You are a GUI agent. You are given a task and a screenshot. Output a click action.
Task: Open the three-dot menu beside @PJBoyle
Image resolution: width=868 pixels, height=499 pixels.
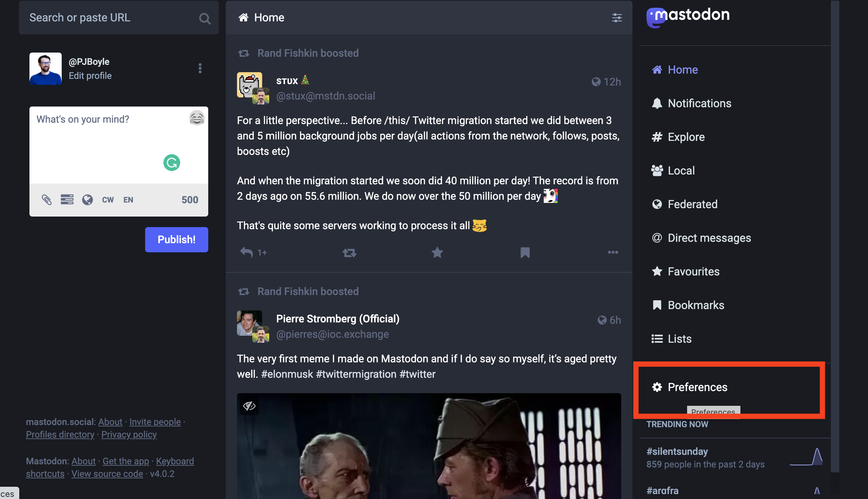(200, 68)
